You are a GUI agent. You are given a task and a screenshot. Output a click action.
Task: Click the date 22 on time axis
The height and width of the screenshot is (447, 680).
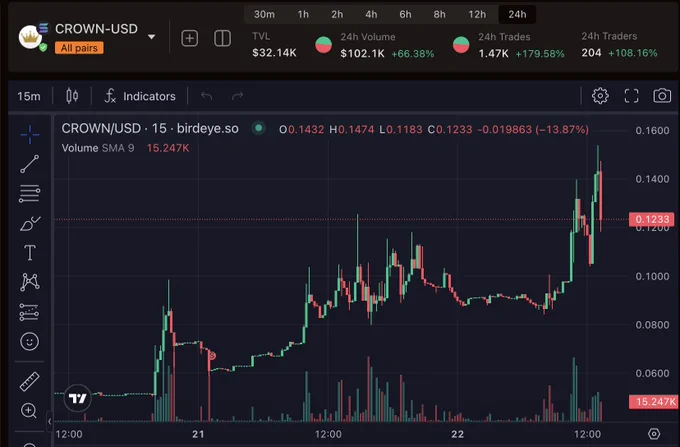[x=457, y=434]
